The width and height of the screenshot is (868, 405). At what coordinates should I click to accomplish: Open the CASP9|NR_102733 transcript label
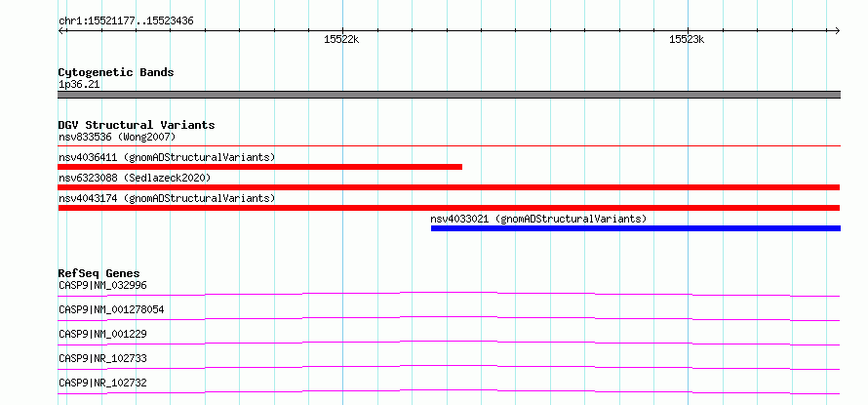point(102,358)
